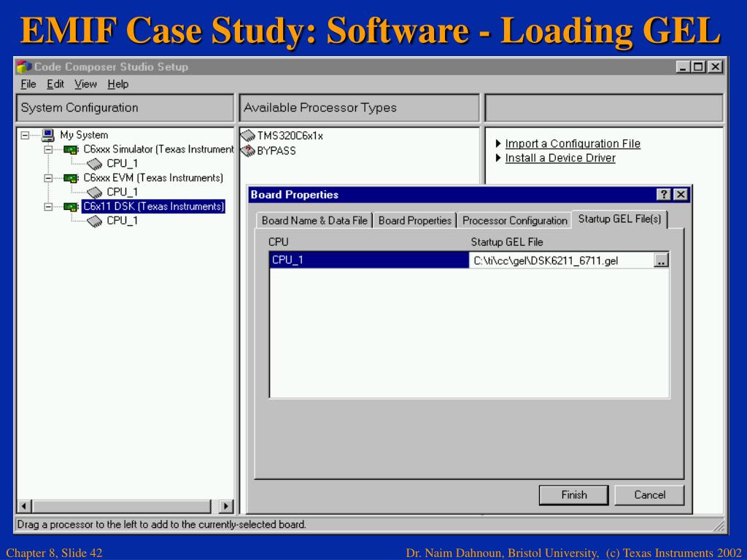Select the C6xxx Simulator board entry

(158, 149)
